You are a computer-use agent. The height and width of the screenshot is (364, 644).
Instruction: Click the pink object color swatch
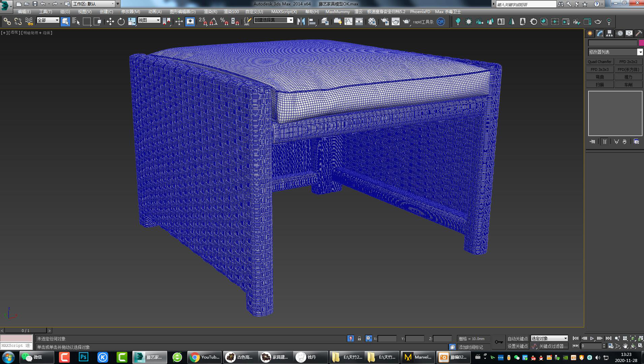642,43
